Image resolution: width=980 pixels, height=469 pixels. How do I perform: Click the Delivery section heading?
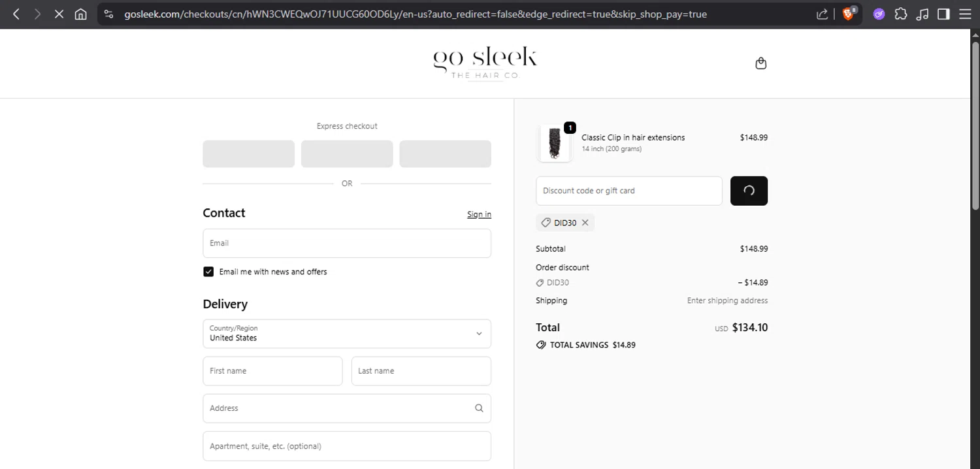tap(225, 304)
